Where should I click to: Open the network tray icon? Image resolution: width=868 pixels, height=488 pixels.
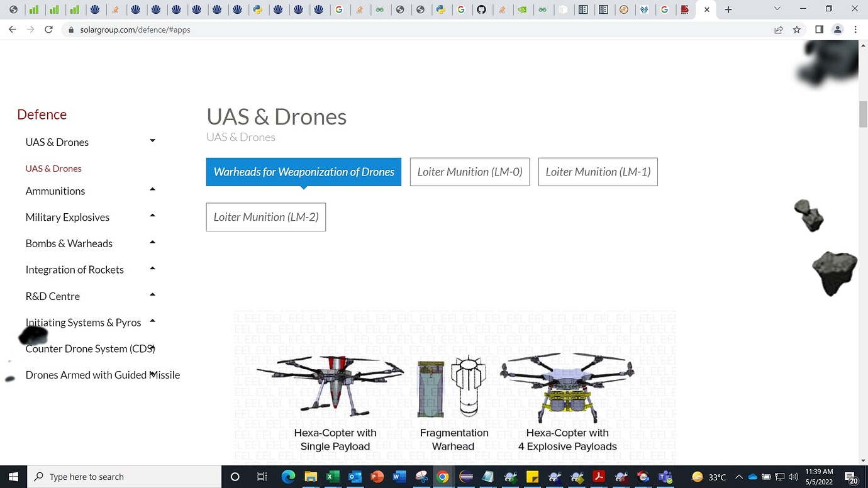pyautogui.click(x=780, y=477)
